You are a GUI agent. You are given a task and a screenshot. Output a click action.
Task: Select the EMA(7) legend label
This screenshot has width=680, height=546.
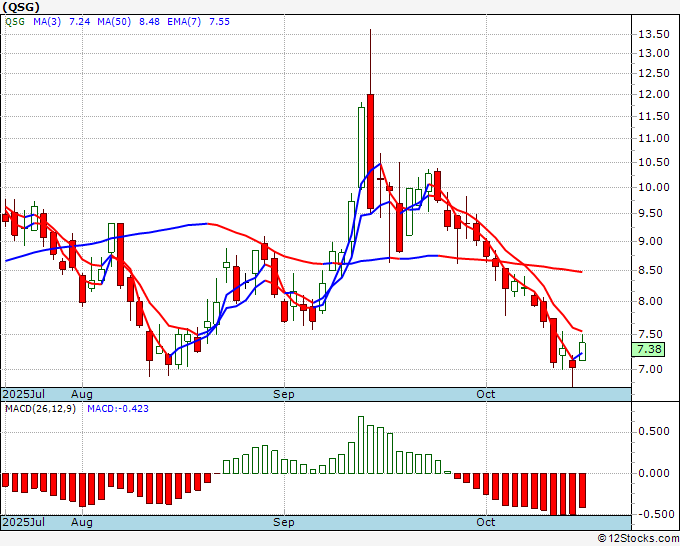click(x=184, y=22)
